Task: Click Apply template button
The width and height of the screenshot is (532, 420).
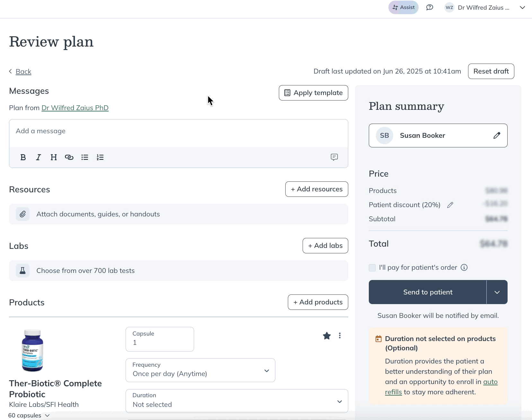Action: coord(313,93)
